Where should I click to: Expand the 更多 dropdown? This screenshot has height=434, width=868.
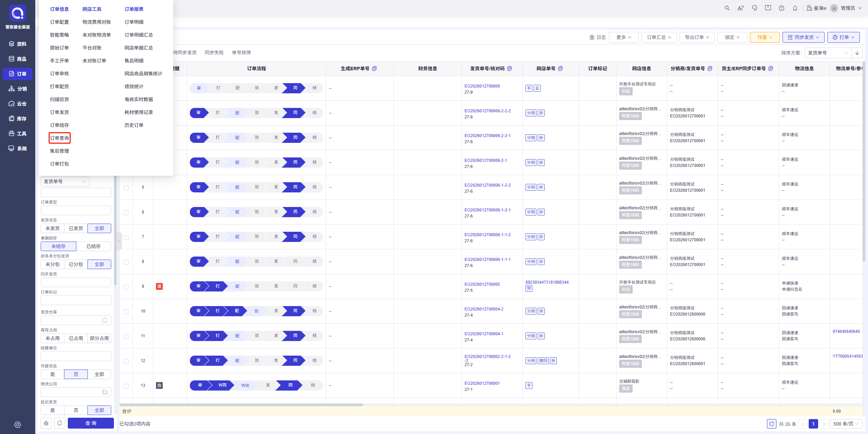point(624,37)
